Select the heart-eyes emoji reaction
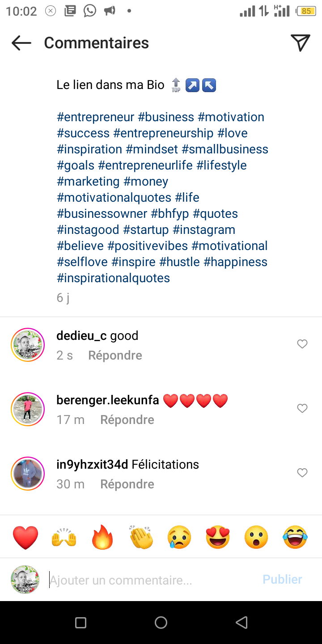The width and height of the screenshot is (322, 644). [218, 537]
